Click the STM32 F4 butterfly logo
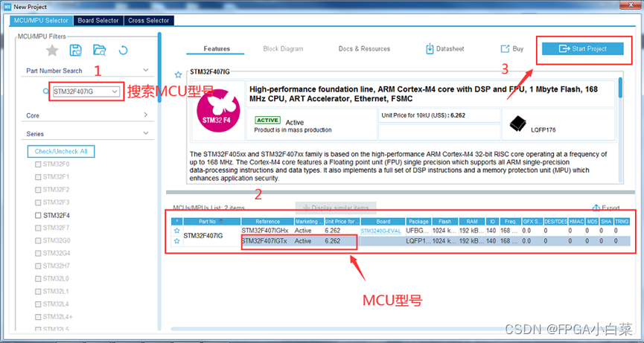Image resolution: width=644 pixels, height=343 pixels. click(x=218, y=110)
